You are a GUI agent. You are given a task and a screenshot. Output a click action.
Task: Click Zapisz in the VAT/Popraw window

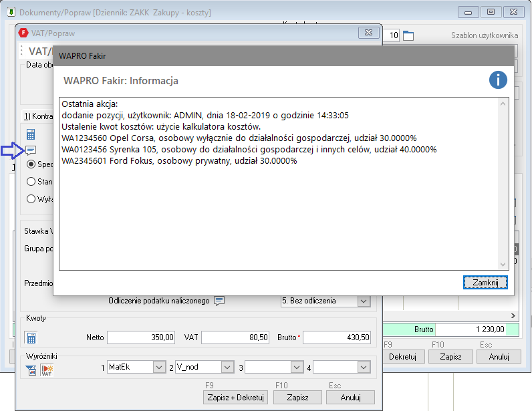(297, 398)
